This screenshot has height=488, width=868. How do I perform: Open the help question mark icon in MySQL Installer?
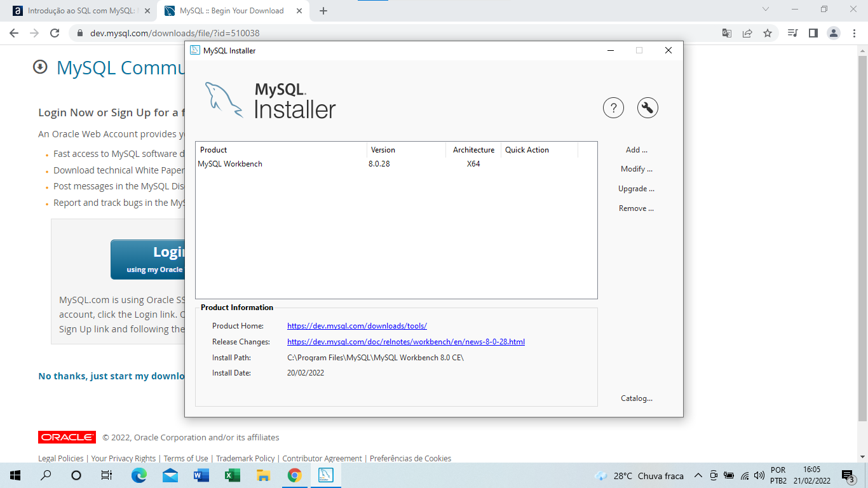[x=613, y=108]
